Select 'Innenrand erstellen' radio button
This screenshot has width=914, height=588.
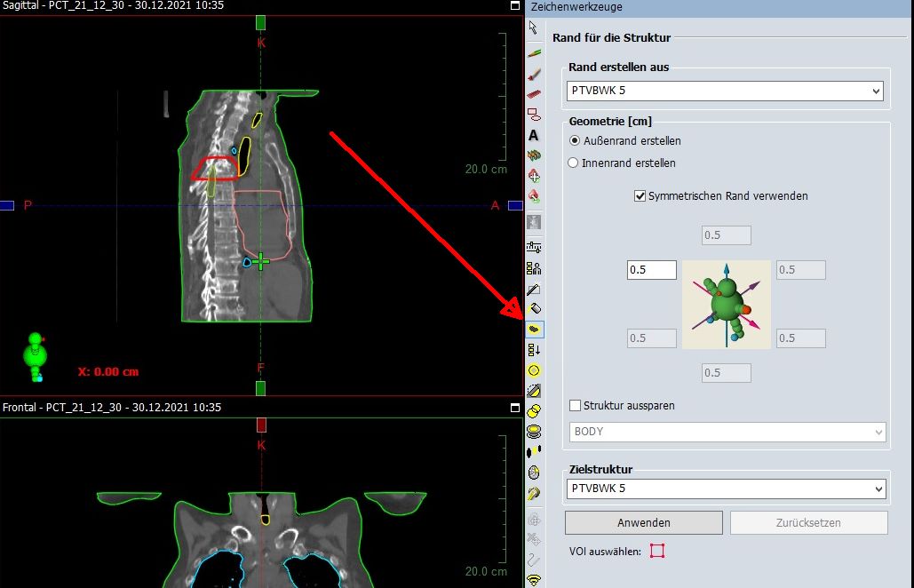click(x=575, y=163)
